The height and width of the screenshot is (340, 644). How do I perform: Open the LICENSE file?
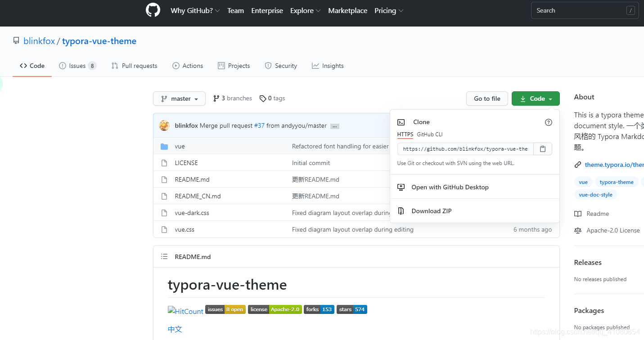(186, 163)
